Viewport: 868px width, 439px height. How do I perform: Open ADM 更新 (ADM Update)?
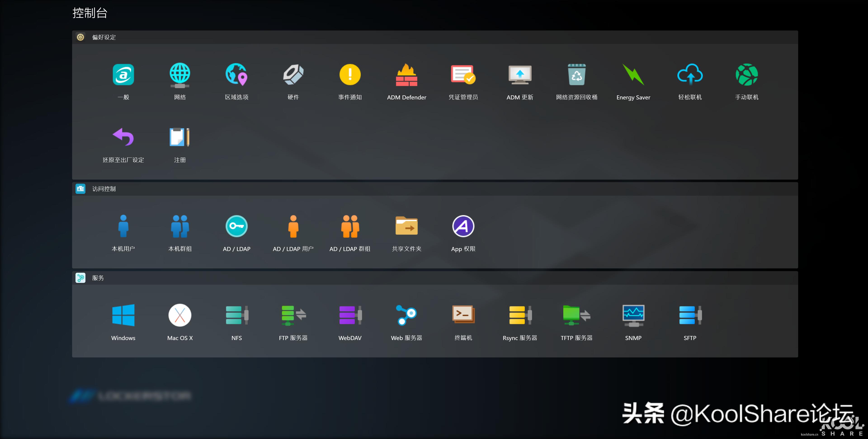[x=520, y=81]
